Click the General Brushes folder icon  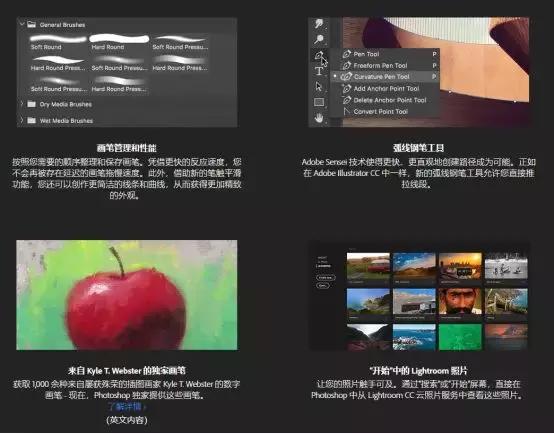click(31, 24)
